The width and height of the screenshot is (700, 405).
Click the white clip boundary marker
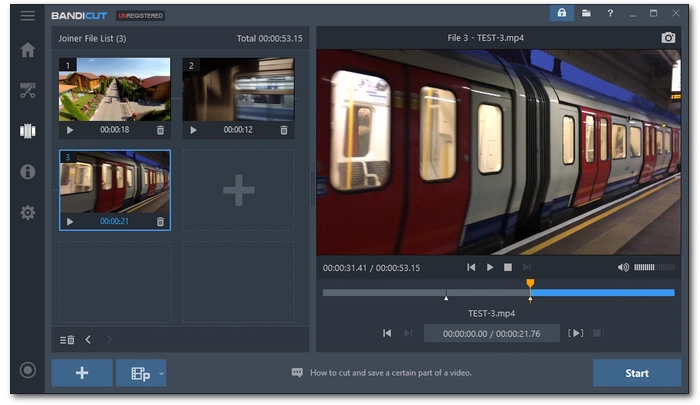pos(446,298)
